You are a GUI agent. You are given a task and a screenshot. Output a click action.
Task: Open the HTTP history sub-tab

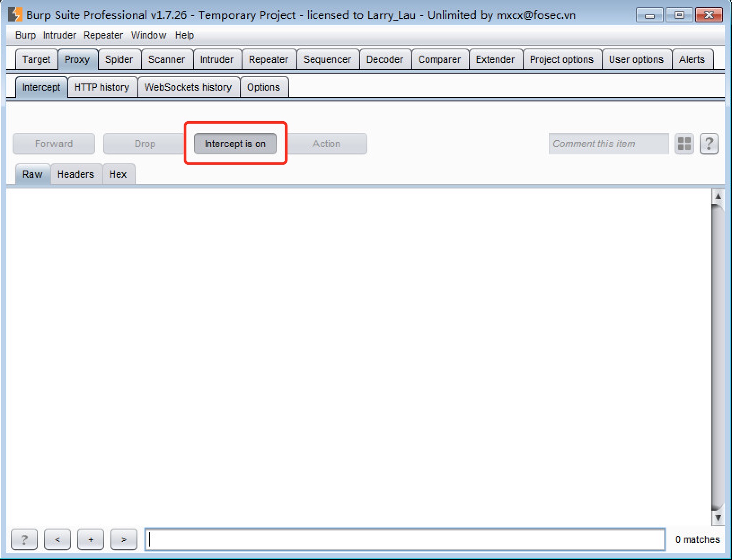(102, 87)
